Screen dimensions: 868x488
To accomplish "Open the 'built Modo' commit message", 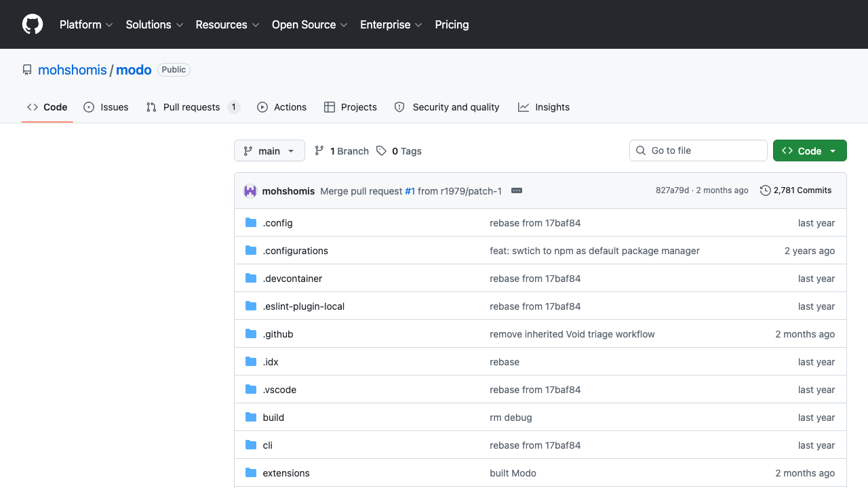I will pyautogui.click(x=513, y=473).
